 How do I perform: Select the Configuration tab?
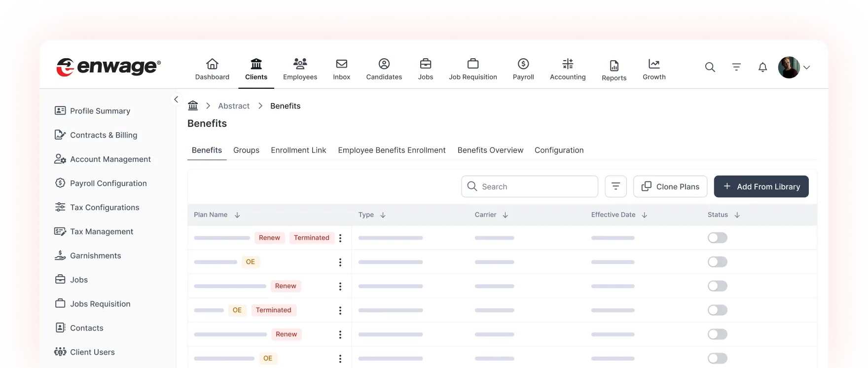click(x=559, y=150)
